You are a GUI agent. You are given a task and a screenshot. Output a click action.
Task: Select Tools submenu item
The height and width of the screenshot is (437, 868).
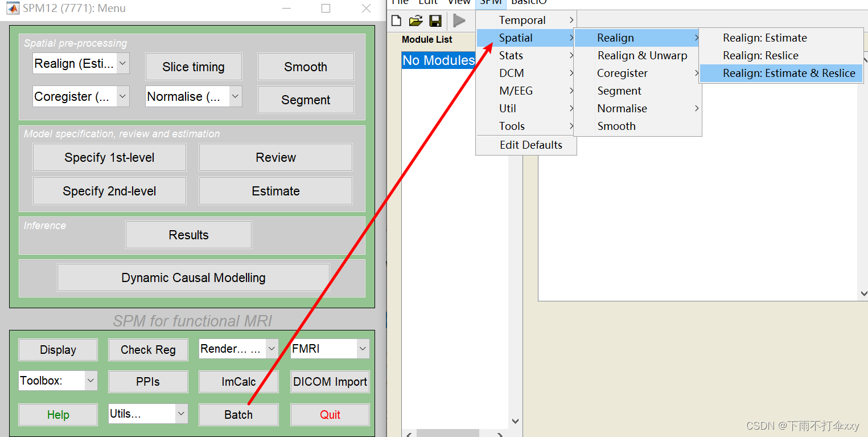[526, 126]
